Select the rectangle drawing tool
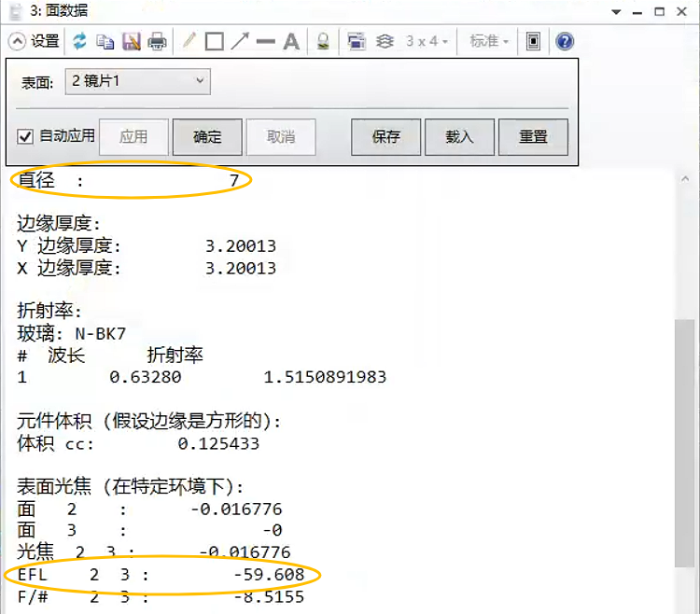 [x=215, y=41]
